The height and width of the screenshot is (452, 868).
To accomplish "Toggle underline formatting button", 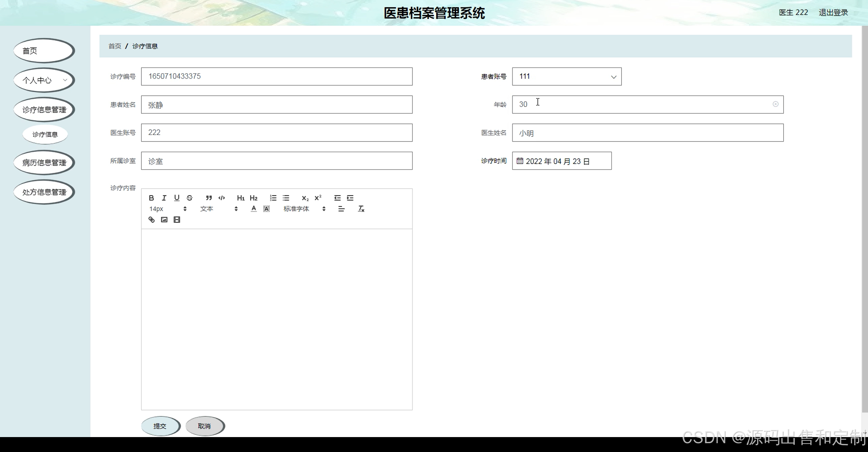I will [x=177, y=198].
